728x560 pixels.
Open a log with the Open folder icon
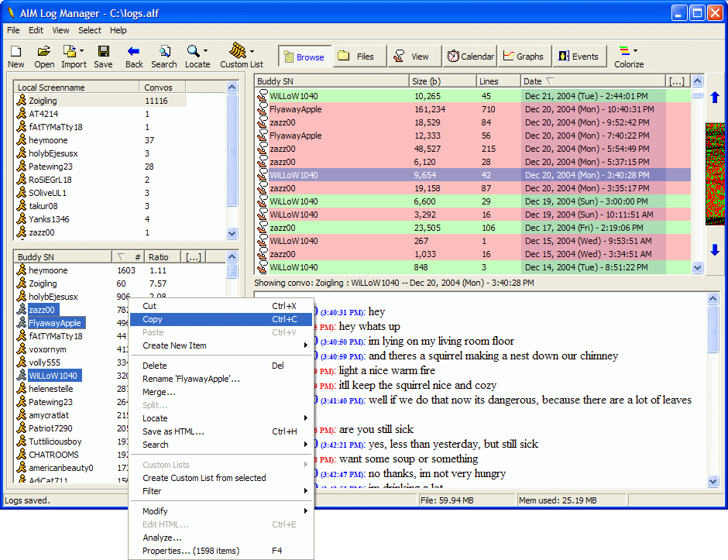(43, 50)
